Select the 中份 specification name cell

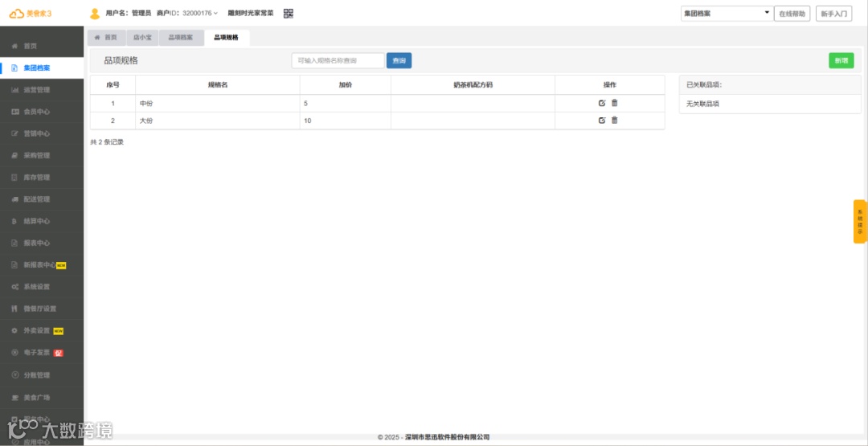point(218,104)
